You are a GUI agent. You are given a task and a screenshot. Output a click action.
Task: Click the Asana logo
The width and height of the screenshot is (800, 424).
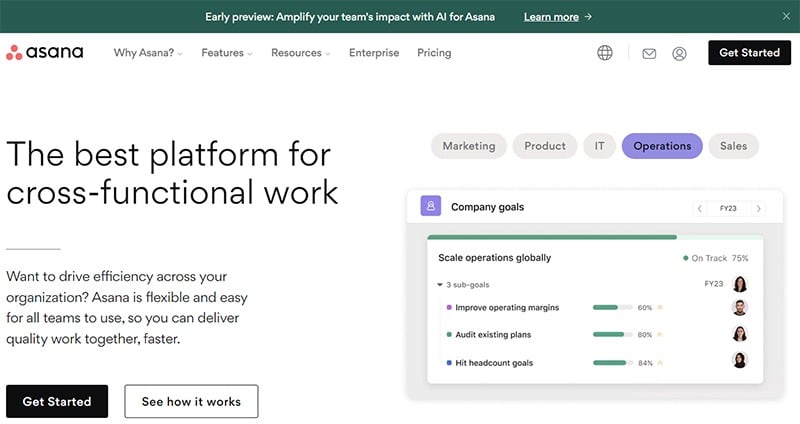[44, 52]
